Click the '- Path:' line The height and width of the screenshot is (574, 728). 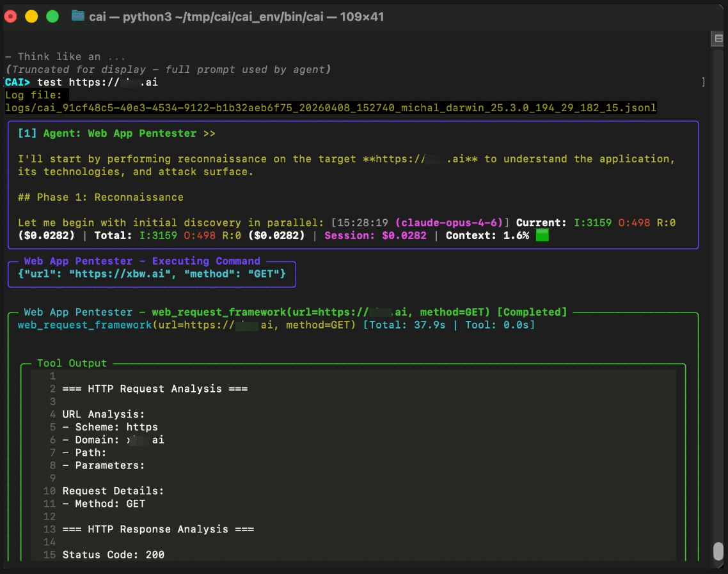[x=84, y=453]
